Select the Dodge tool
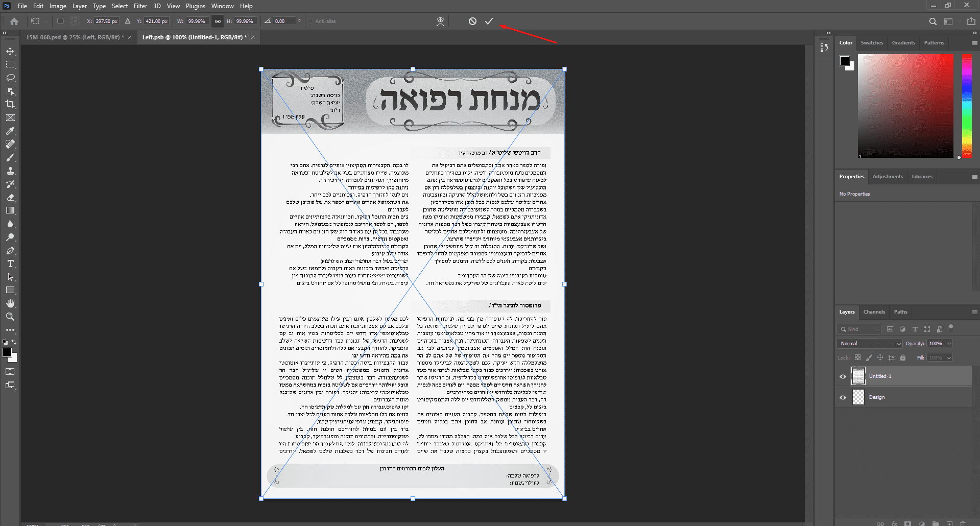The width and height of the screenshot is (980, 526). (x=10, y=237)
